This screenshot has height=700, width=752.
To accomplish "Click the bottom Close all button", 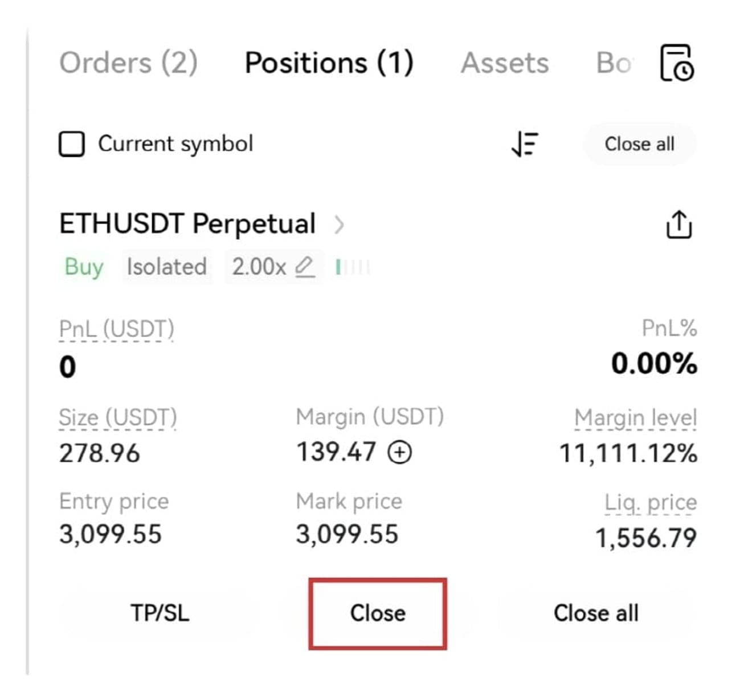I will click(596, 613).
